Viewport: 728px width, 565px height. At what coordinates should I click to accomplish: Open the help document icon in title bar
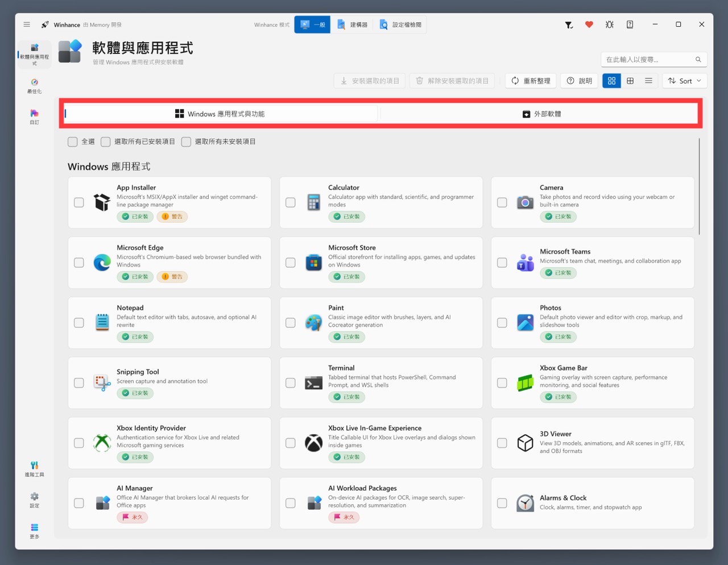pyautogui.click(x=630, y=24)
